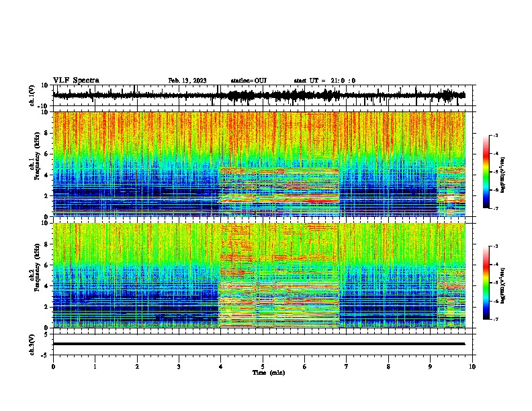
Task: Click the "8" kHz tick on ch.1 spectrogram
Action: [x=47, y=133]
